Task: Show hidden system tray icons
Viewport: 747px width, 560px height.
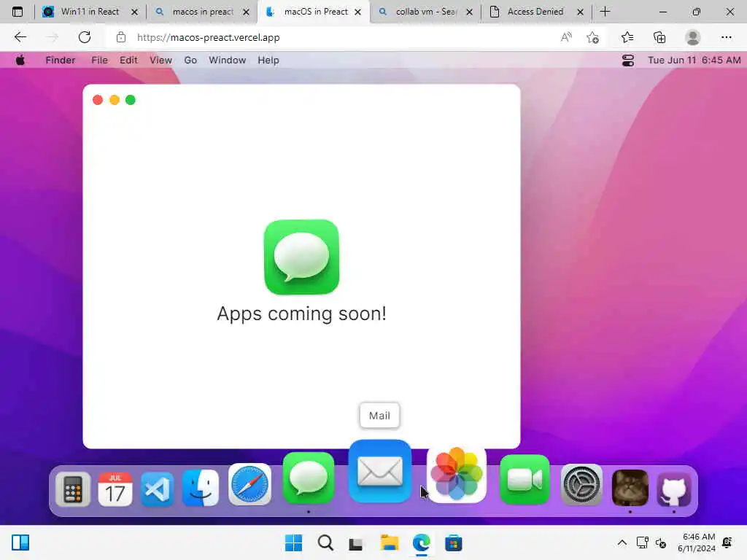Action: pyautogui.click(x=622, y=542)
